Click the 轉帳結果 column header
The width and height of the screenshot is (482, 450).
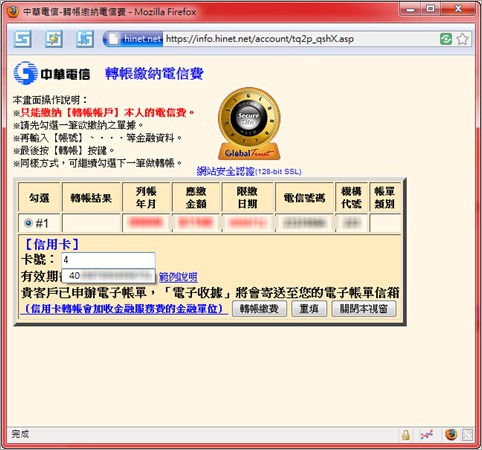pos(91,197)
